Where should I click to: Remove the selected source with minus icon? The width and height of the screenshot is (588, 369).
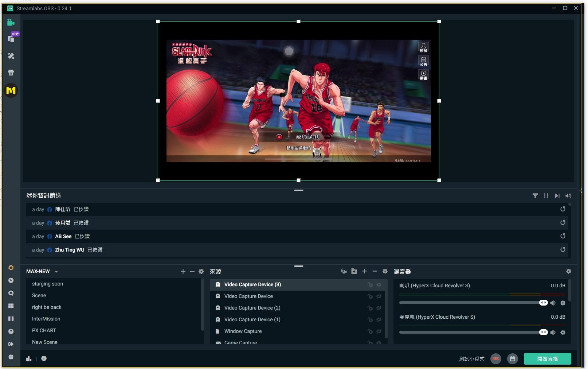click(x=375, y=271)
